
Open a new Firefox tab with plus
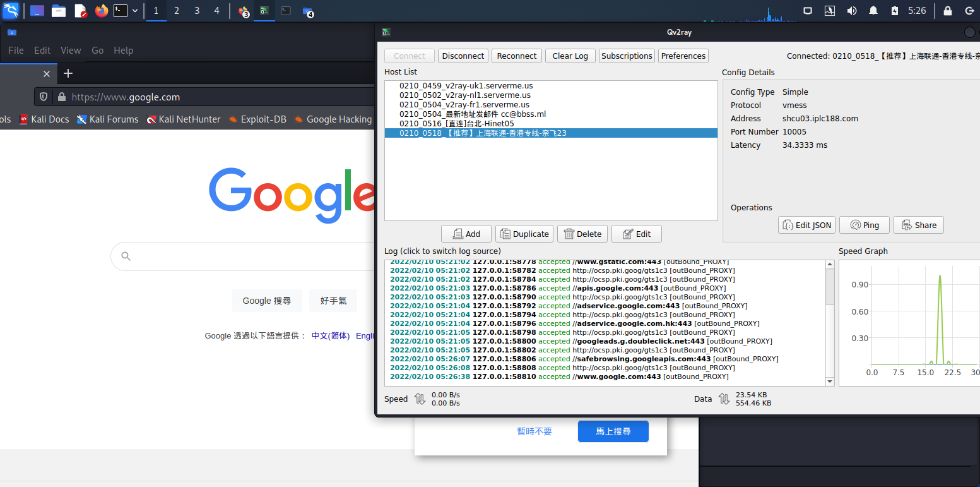pos(68,74)
